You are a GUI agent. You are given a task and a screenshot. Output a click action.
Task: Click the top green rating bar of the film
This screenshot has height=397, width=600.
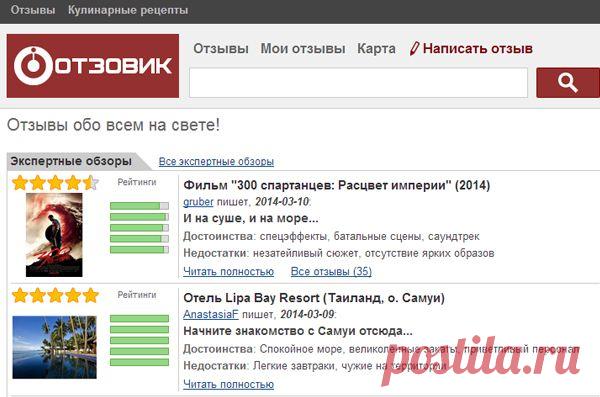(x=139, y=206)
